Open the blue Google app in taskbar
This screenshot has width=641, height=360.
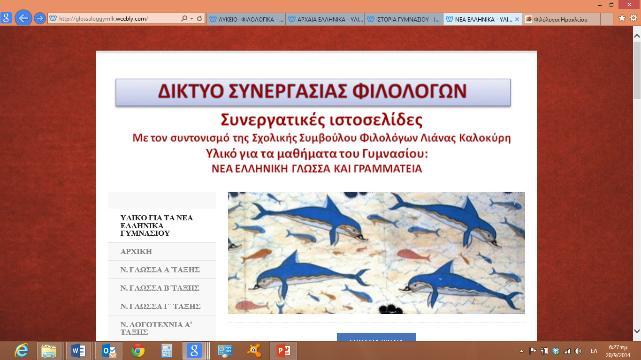[194, 351]
